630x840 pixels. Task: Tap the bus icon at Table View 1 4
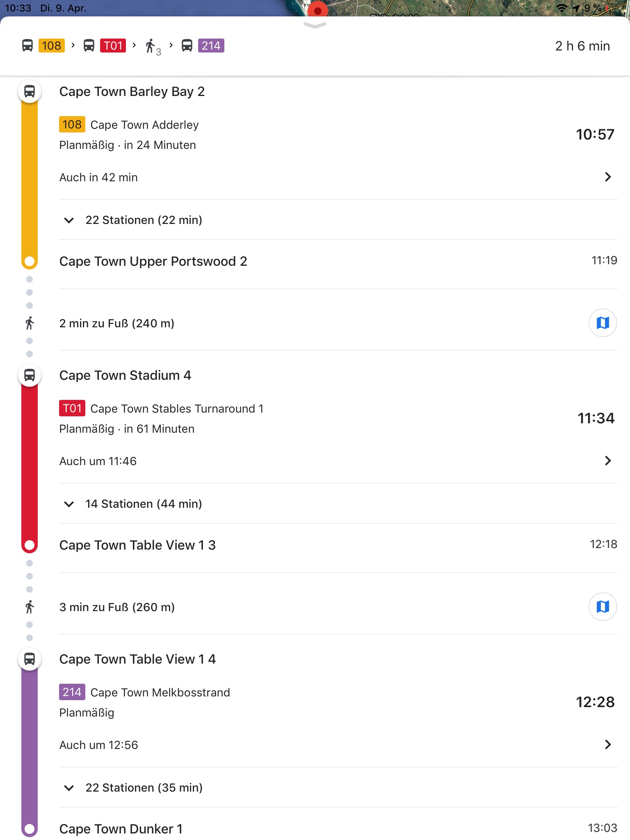tap(30, 659)
